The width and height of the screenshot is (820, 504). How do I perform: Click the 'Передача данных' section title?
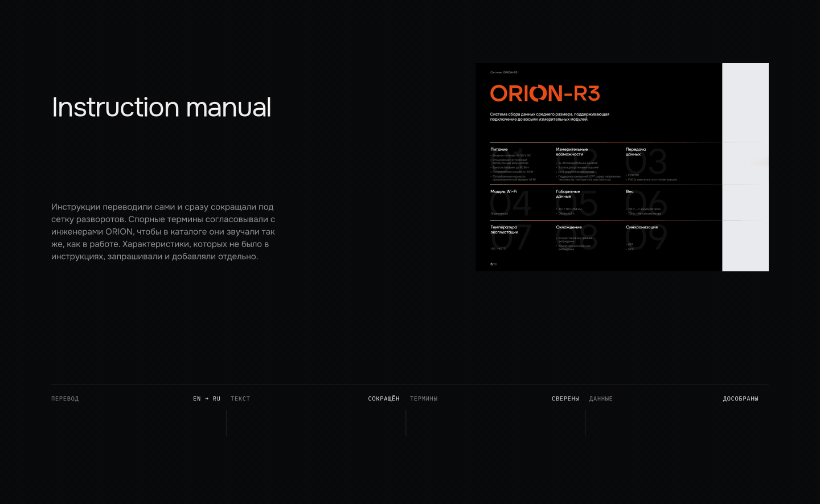(x=635, y=151)
